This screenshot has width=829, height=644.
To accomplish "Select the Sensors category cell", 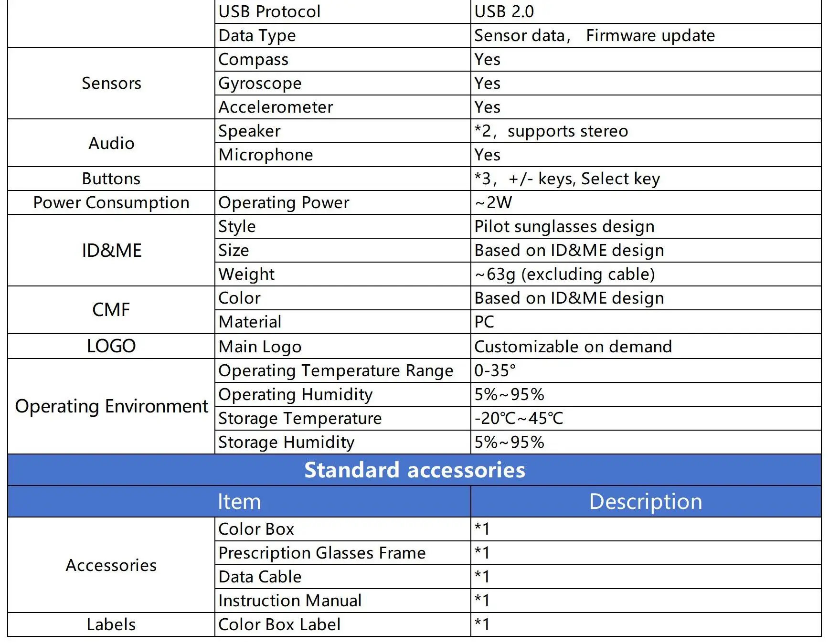I will (x=111, y=83).
